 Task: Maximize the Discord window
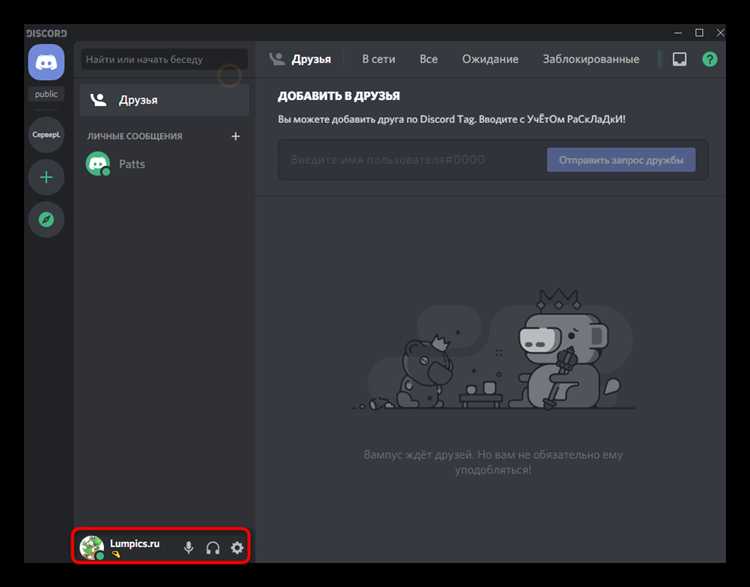(x=699, y=33)
